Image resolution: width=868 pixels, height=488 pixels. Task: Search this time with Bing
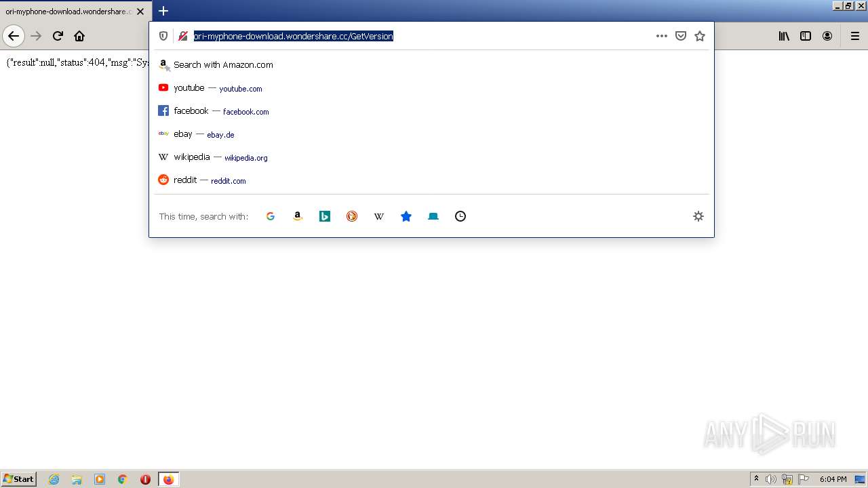pyautogui.click(x=325, y=216)
